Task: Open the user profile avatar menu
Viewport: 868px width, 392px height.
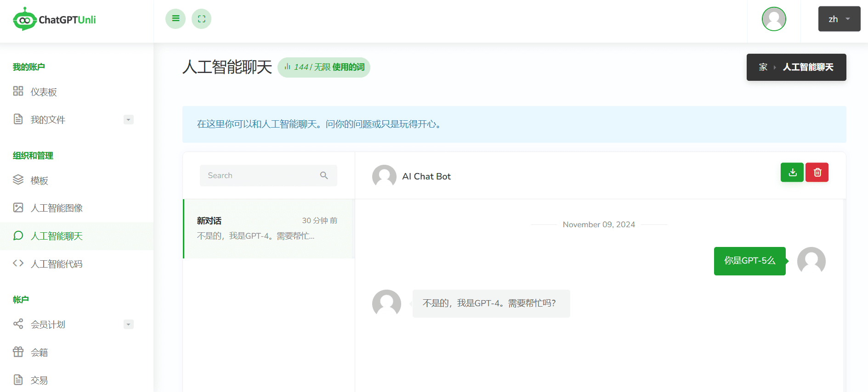Action: click(x=774, y=19)
